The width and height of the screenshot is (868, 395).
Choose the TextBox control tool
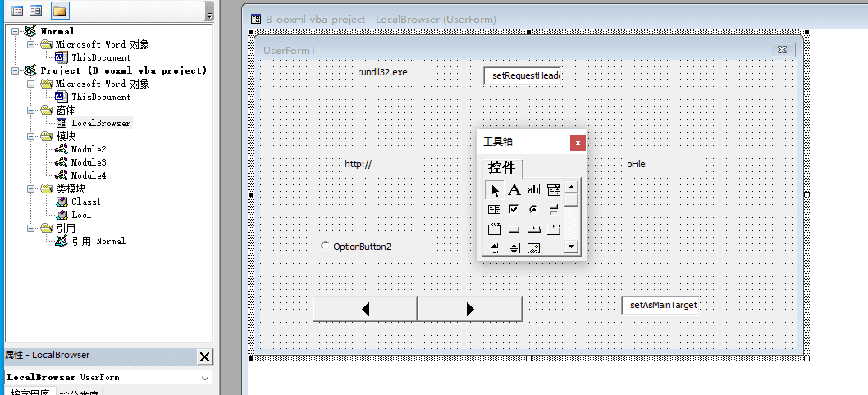coord(533,190)
